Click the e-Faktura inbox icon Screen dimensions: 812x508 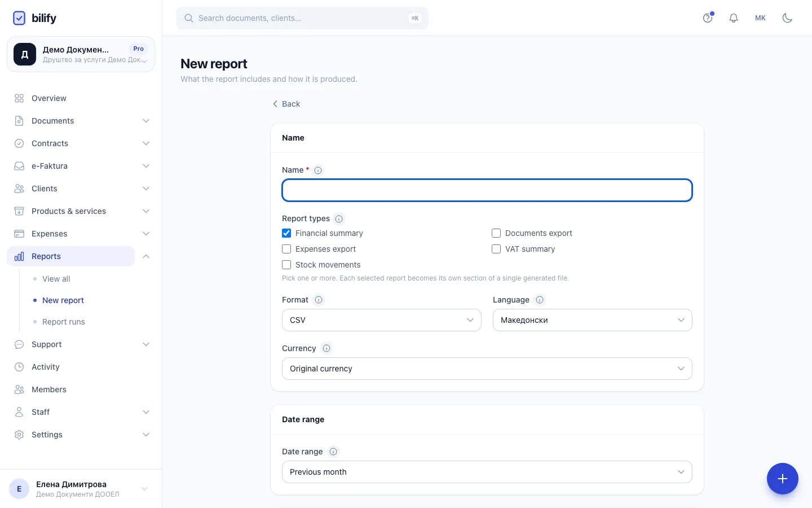(x=19, y=166)
